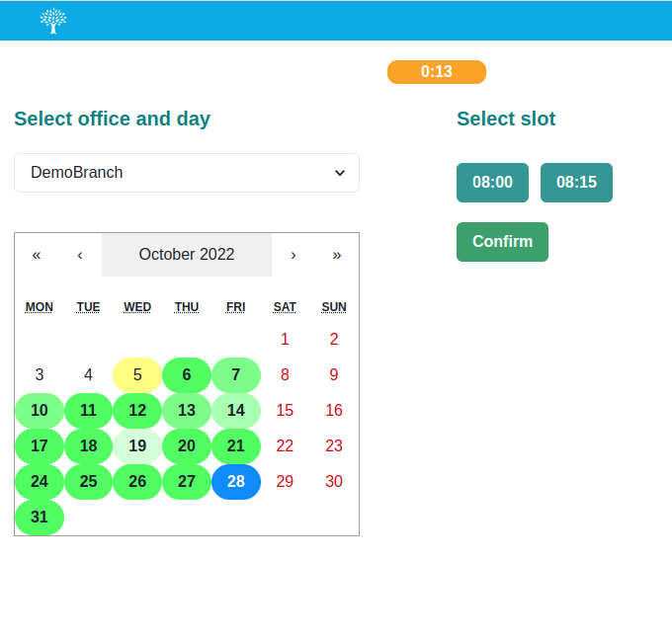Image resolution: width=672 pixels, height=642 pixels.
Task: Select October 17 on calendar
Action: point(40,445)
